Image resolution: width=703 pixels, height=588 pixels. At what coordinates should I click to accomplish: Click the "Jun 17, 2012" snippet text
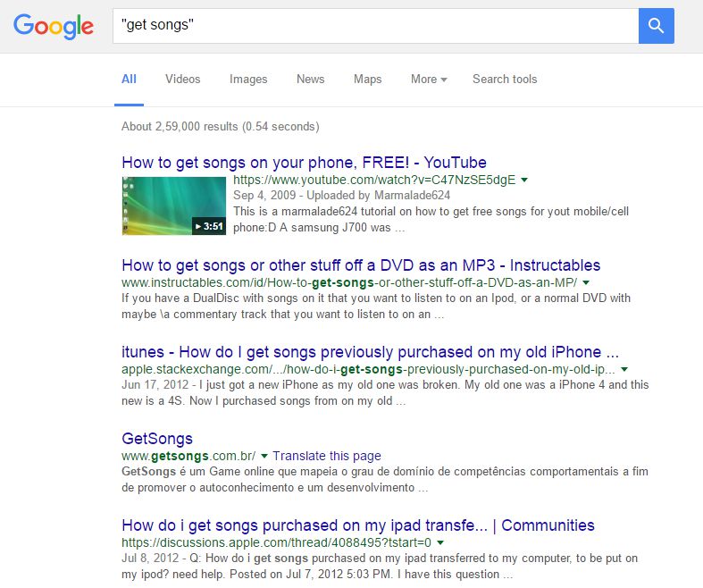tap(385, 392)
